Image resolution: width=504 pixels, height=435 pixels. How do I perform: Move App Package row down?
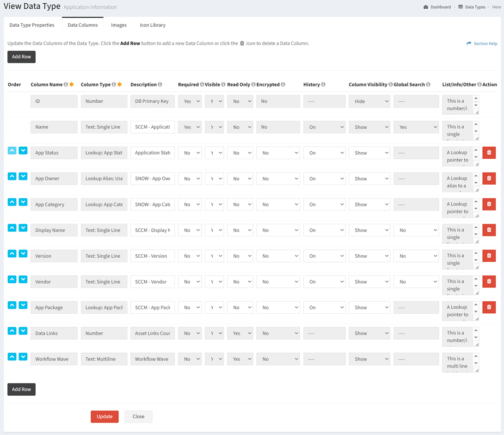(x=23, y=305)
